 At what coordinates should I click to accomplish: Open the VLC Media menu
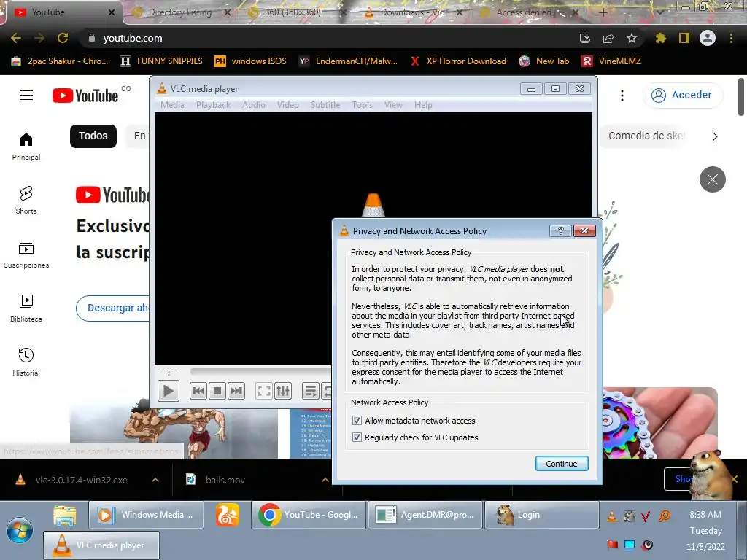coord(172,105)
